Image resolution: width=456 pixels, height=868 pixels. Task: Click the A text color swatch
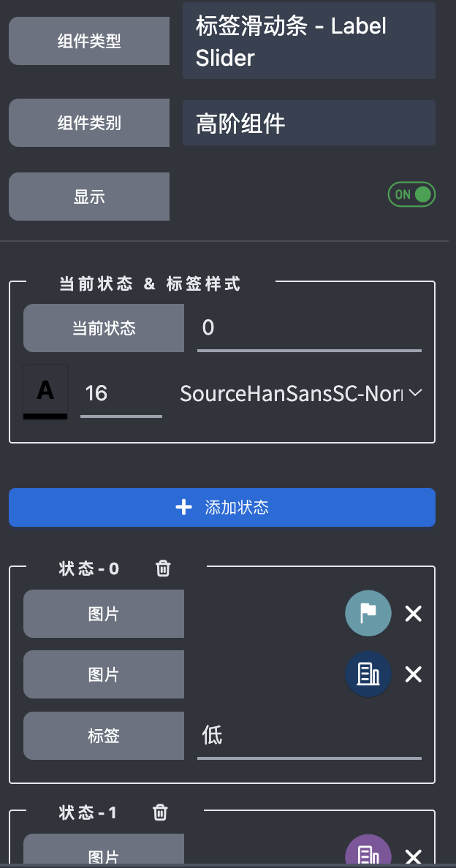[x=45, y=393]
